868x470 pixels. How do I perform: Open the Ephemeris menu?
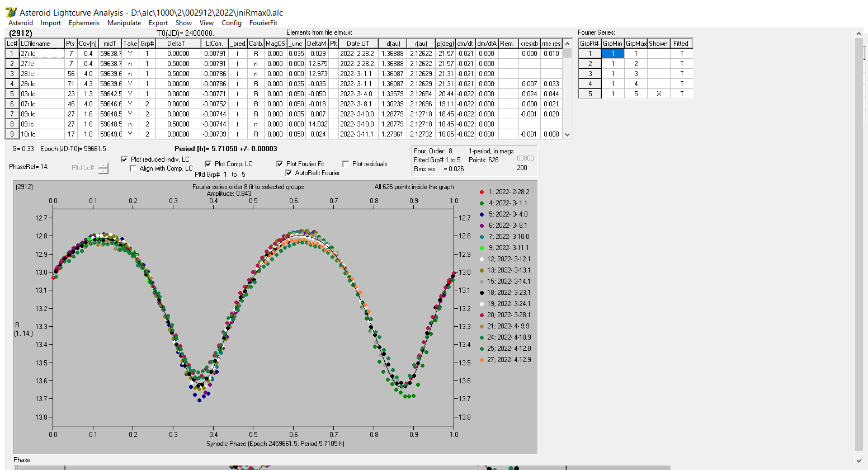(84, 23)
